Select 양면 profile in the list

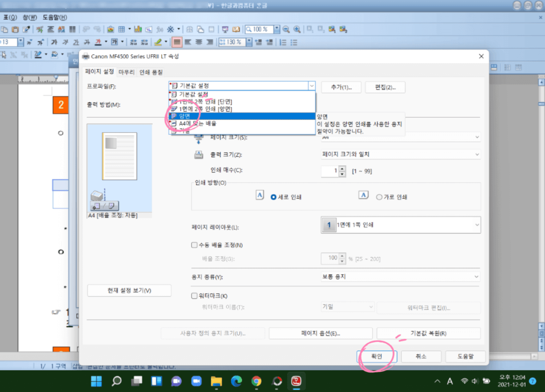242,116
